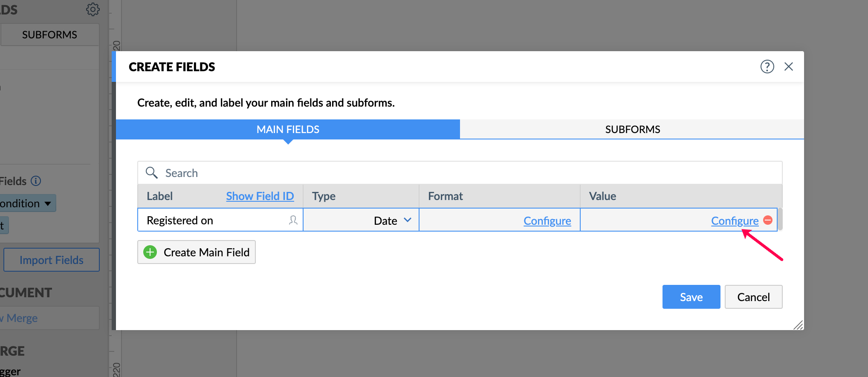Switch to the Main Fields tab
Screen dimensions: 868x377
pyautogui.click(x=288, y=129)
